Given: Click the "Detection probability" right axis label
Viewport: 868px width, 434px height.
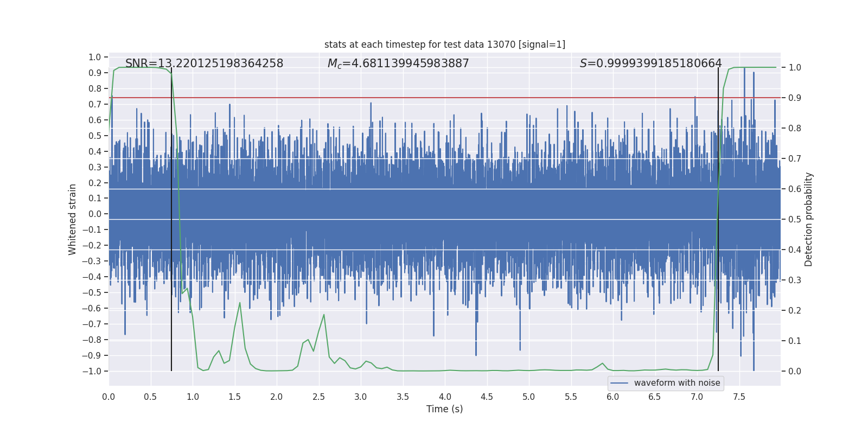Looking at the screenshot, I should (x=808, y=219).
